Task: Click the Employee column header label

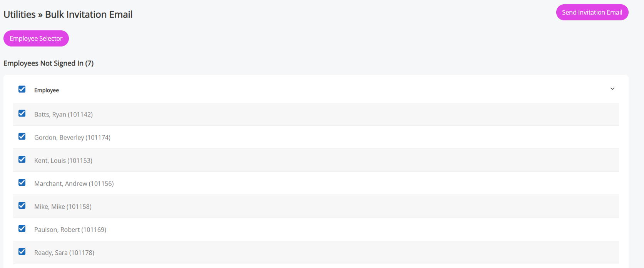Action: tap(47, 90)
